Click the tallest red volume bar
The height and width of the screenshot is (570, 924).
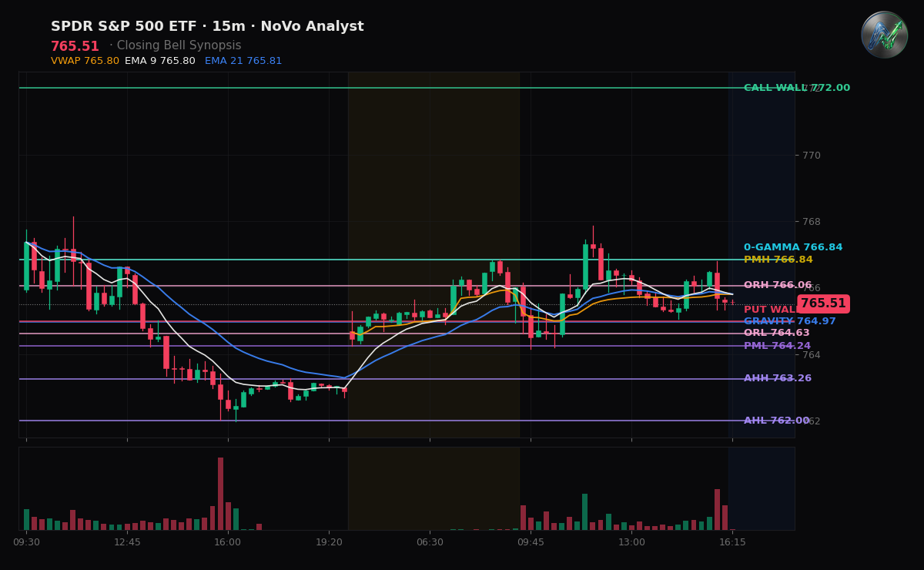tap(220, 494)
